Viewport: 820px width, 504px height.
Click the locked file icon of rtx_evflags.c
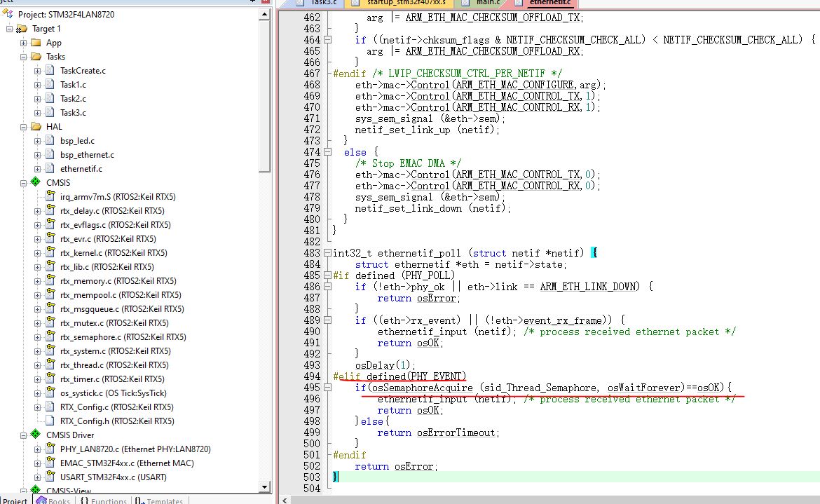[x=50, y=224]
